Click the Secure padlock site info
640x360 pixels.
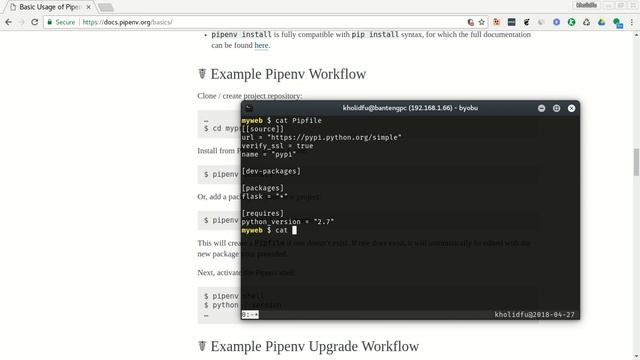pos(61,22)
